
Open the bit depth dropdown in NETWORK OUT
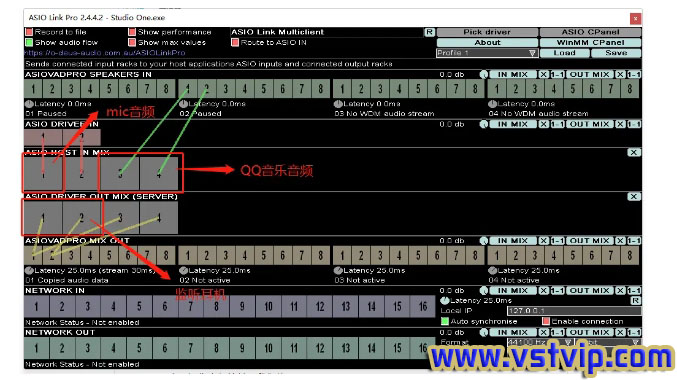pyautogui.click(x=608, y=342)
